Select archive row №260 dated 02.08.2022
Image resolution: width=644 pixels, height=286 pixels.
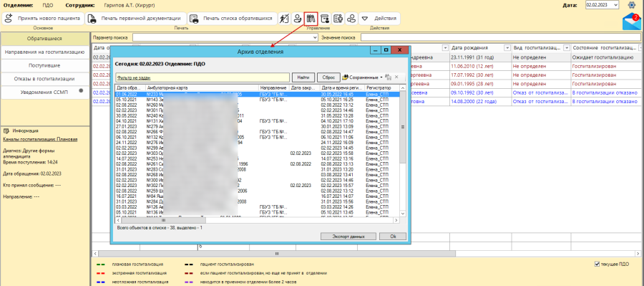(257, 105)
